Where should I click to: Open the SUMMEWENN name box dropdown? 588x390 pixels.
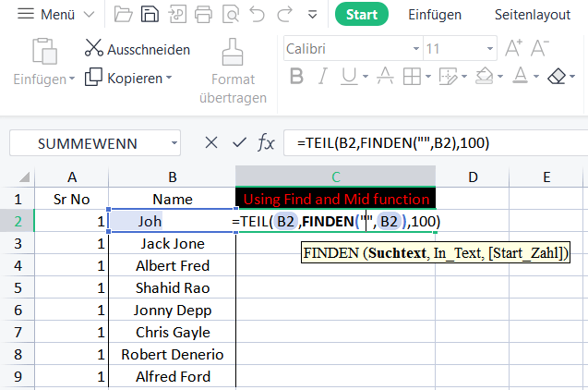click(174, 143)
